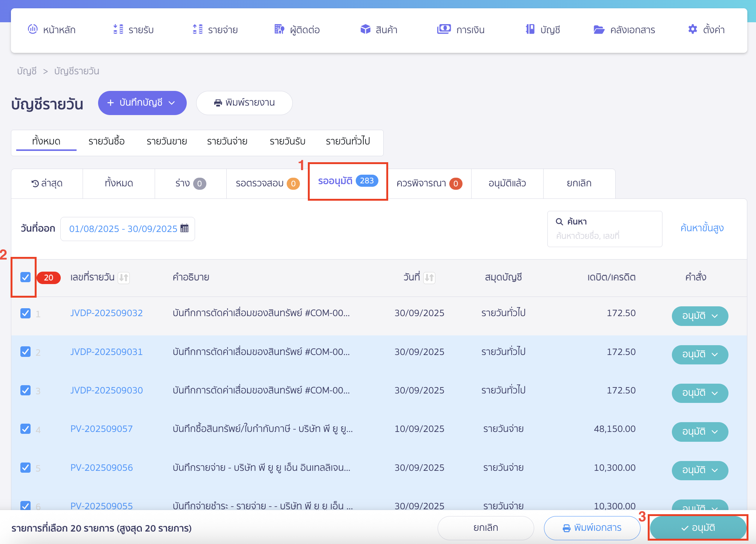Screen dimensions: 756x544
Task: Click the ค้นหา search input field
Action: click(604, 236)
